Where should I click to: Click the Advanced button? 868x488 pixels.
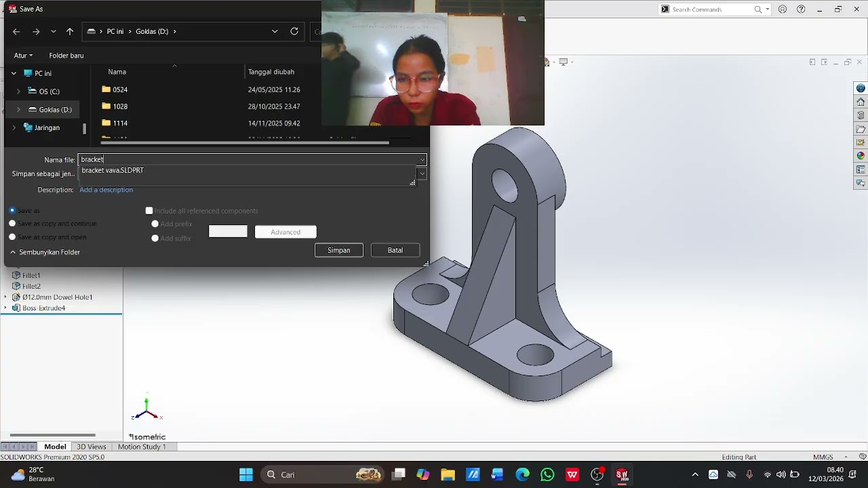pos(285,232)
